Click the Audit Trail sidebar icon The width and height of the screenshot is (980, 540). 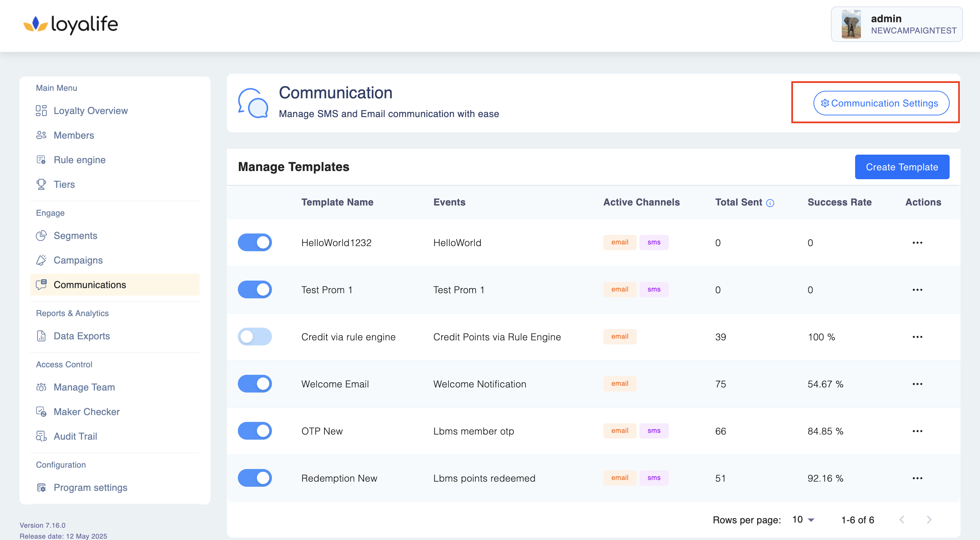(x=41, y=437)
